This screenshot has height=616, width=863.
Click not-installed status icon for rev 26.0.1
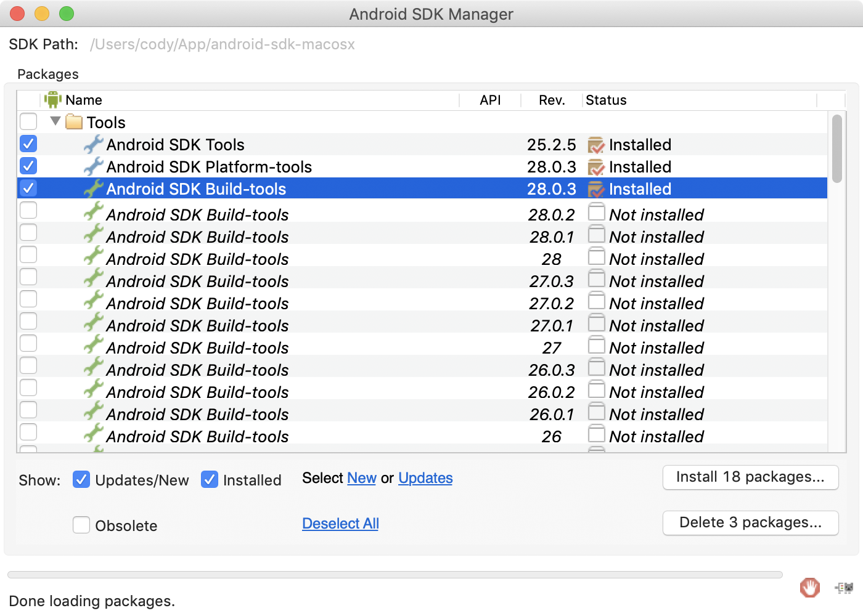click(596, 411)
